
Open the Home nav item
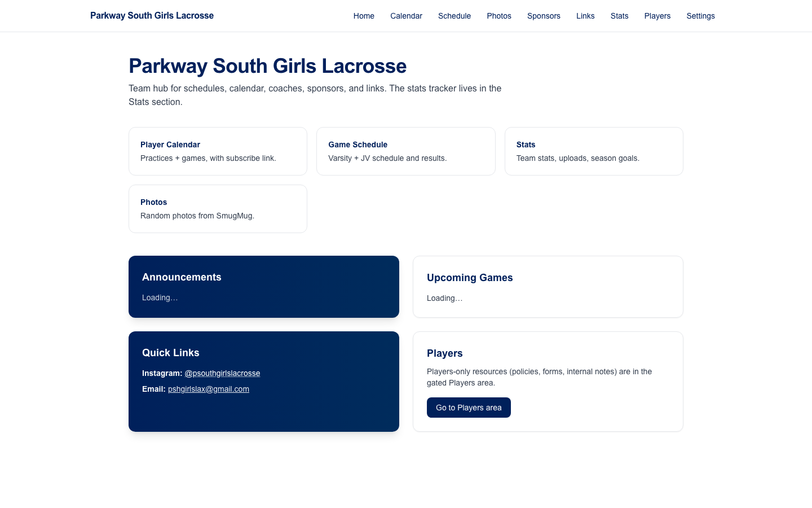(x=364, y=16)
